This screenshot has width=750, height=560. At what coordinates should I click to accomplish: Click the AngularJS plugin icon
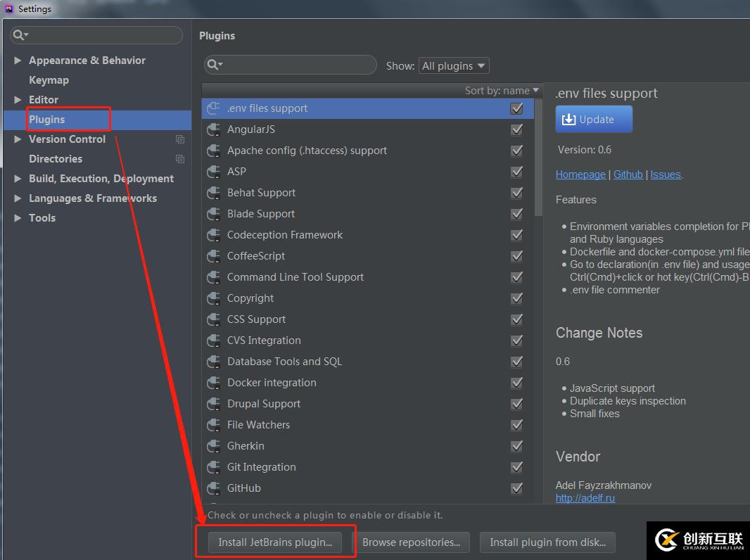coord(213,129)
